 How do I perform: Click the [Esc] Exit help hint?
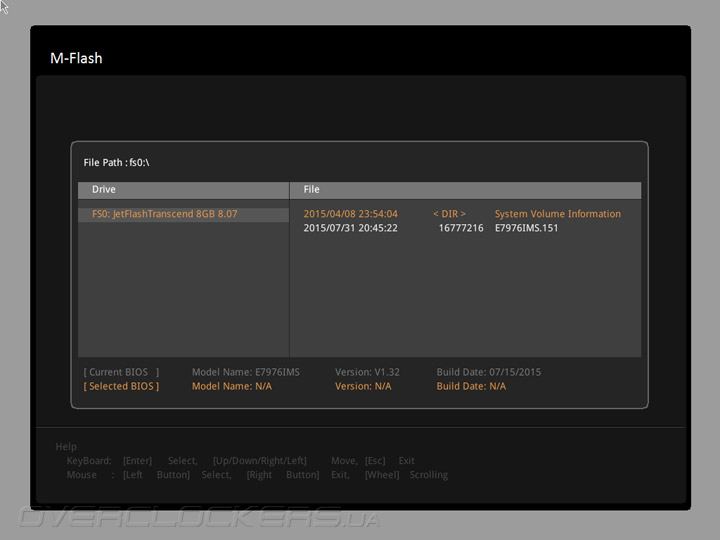point(389,461)
